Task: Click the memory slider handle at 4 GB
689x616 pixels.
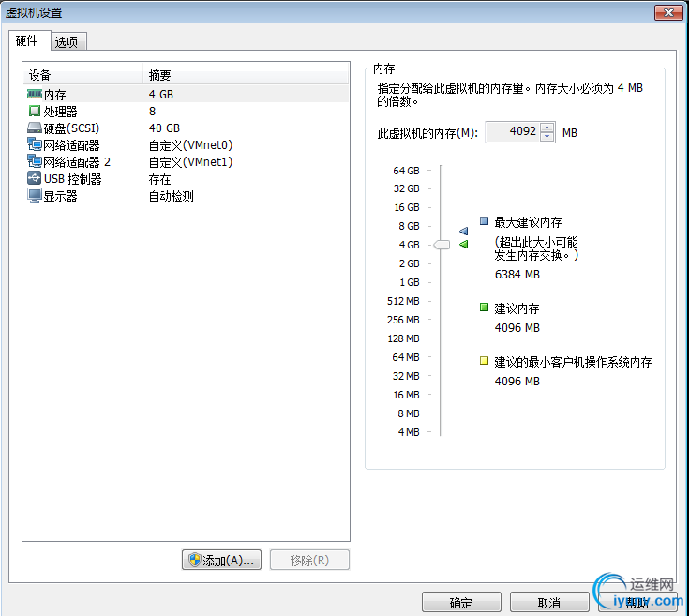Action: pos(442,245)
